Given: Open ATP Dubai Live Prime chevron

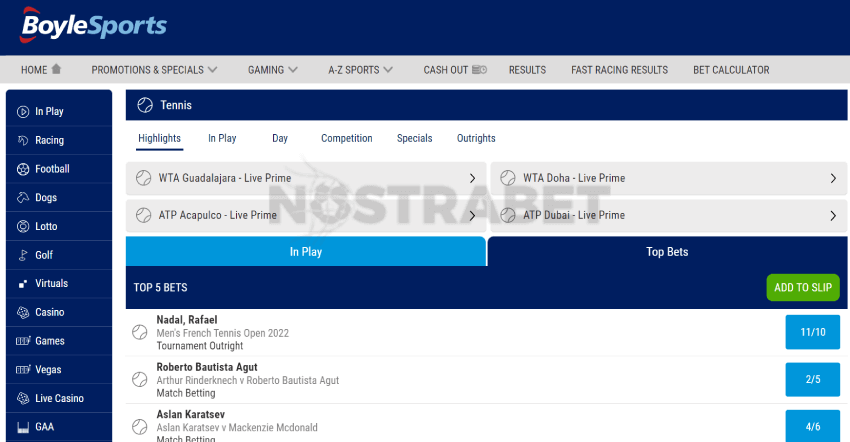Looking at the screenshot, I should pos(833,215).
